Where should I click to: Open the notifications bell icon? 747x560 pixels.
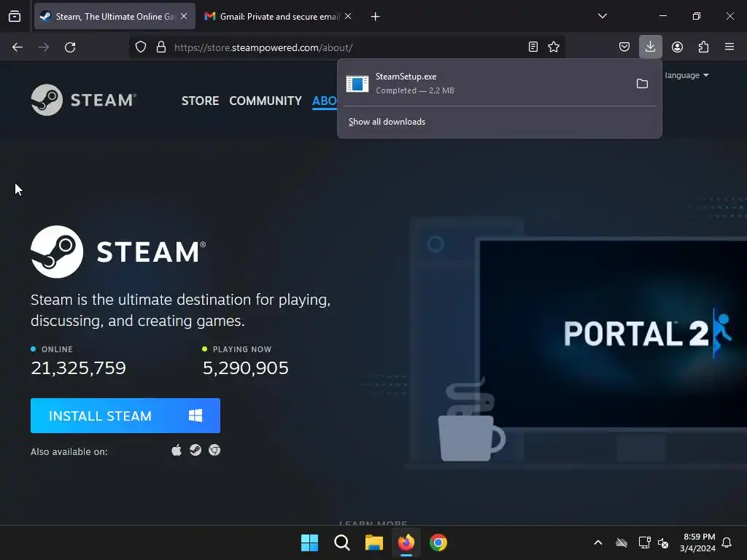tap(727, 542)
